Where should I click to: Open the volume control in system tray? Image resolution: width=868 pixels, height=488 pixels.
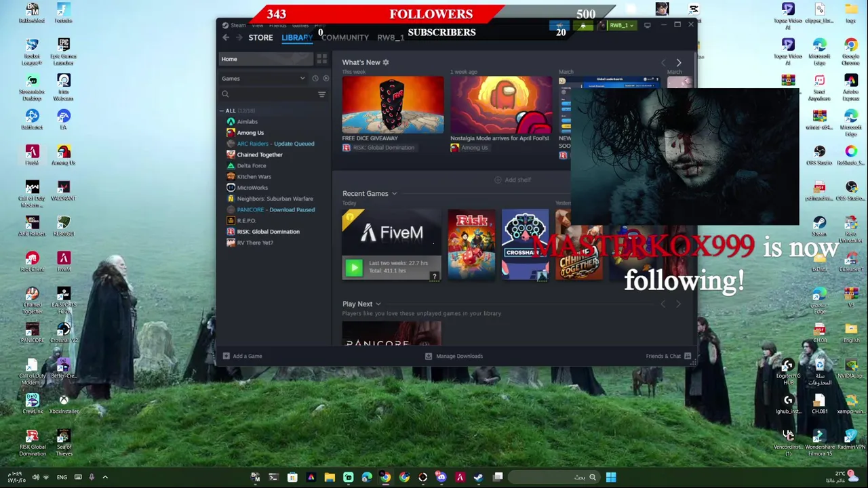click(x=35, y=477)
